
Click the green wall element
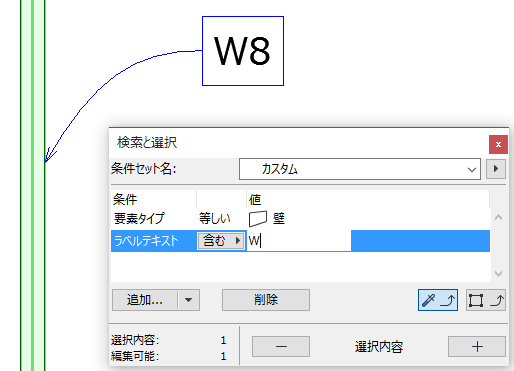click(x=33, y=185)
